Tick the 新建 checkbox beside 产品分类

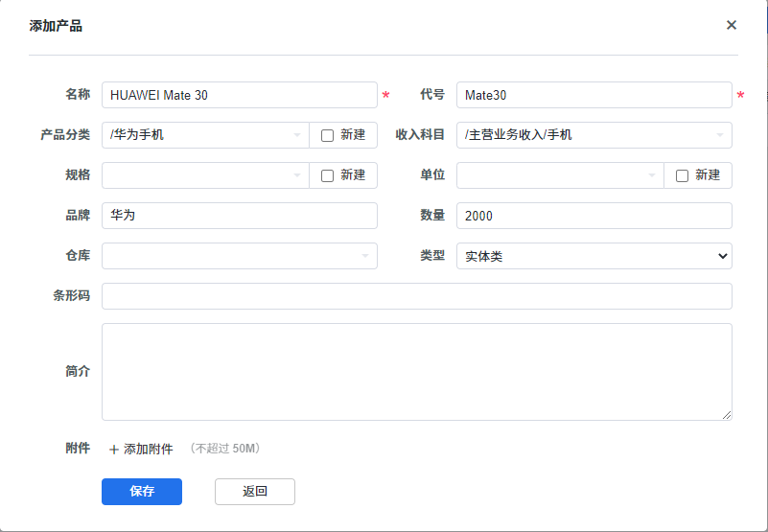[327, 136]
